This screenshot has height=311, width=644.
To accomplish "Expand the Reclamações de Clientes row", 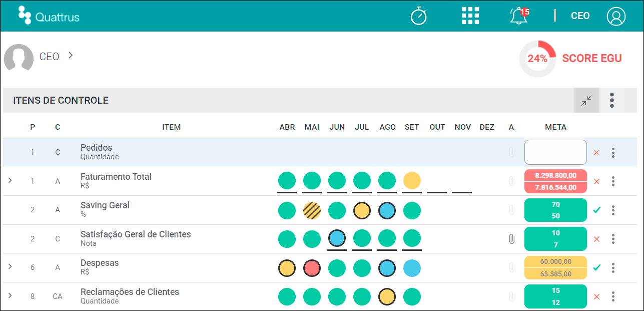I will click(x=10, y=295).
